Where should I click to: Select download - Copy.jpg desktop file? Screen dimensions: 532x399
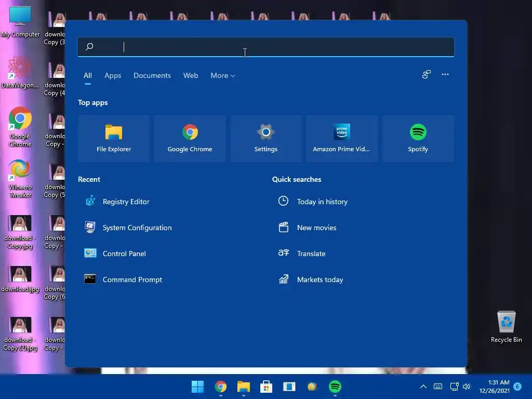point(20,232)
